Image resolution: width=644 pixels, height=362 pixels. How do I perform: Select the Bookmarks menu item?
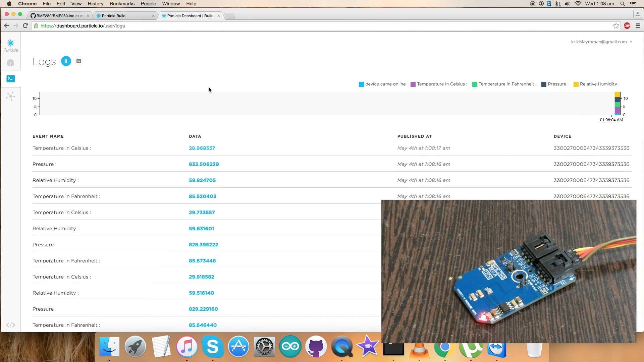coord(122,4)
